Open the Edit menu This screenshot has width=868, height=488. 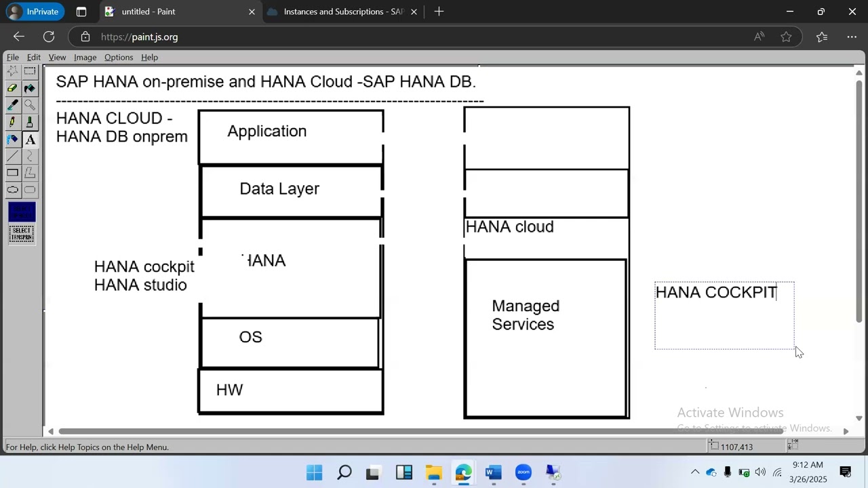coord(34,58)
